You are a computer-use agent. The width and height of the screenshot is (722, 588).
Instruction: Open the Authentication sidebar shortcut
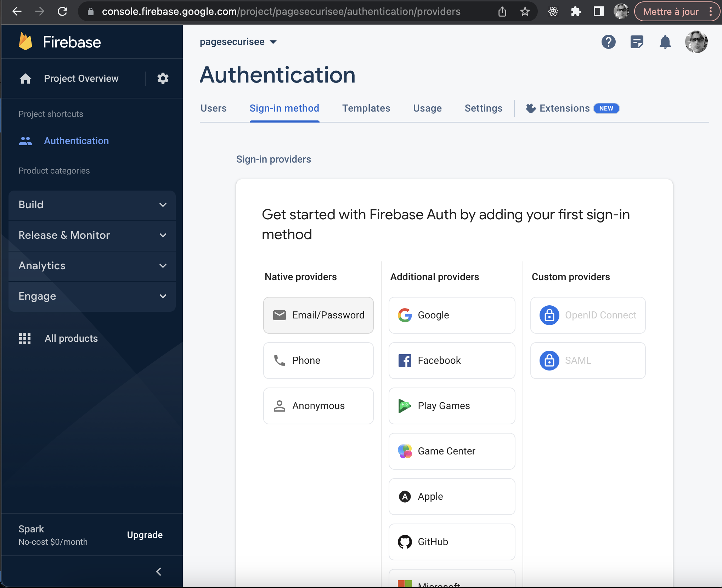76,141
